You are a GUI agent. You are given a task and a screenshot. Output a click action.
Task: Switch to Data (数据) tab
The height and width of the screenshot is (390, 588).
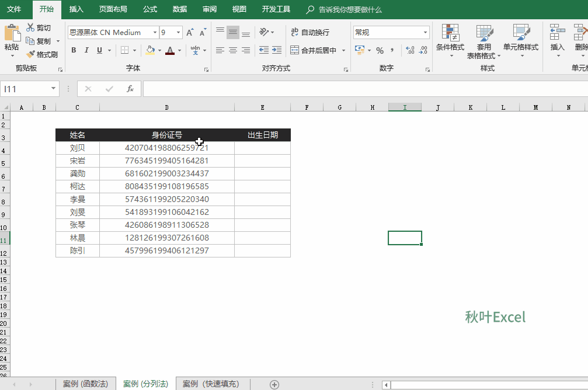[180, 9]
